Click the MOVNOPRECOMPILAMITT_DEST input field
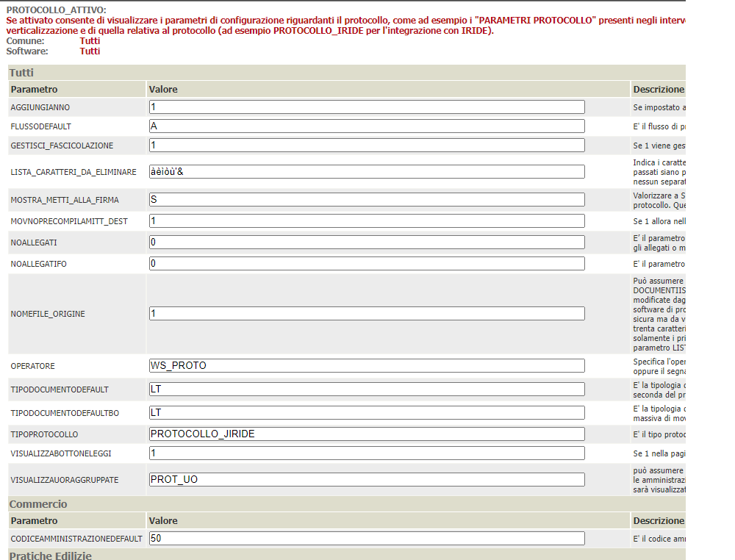This screenshot has width=735, height=560. point(366,221)
